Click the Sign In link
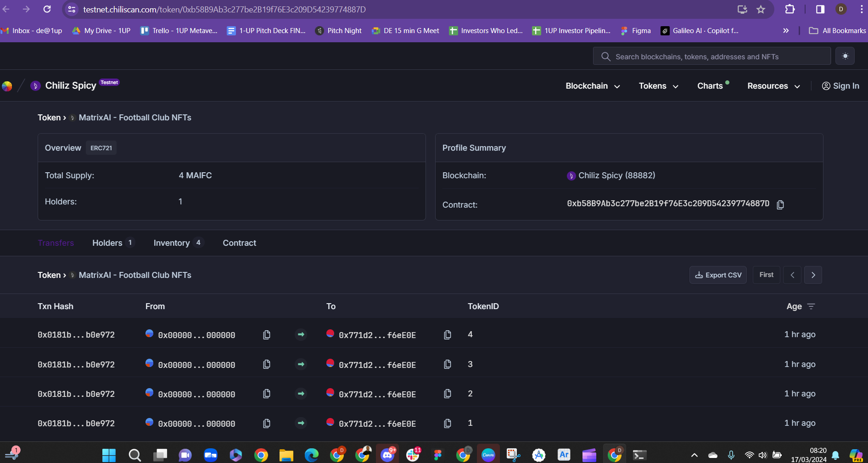Image resolution: width=868 pixels, height=463 pixels. coord(840,86)
